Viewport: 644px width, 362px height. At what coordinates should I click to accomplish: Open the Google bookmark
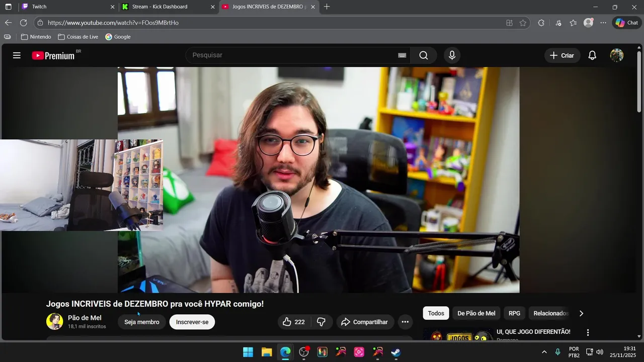point(118,37)
